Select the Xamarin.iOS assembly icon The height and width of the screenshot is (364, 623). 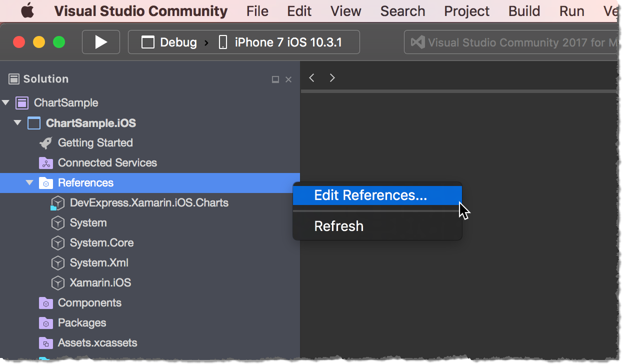coord(57,282)
